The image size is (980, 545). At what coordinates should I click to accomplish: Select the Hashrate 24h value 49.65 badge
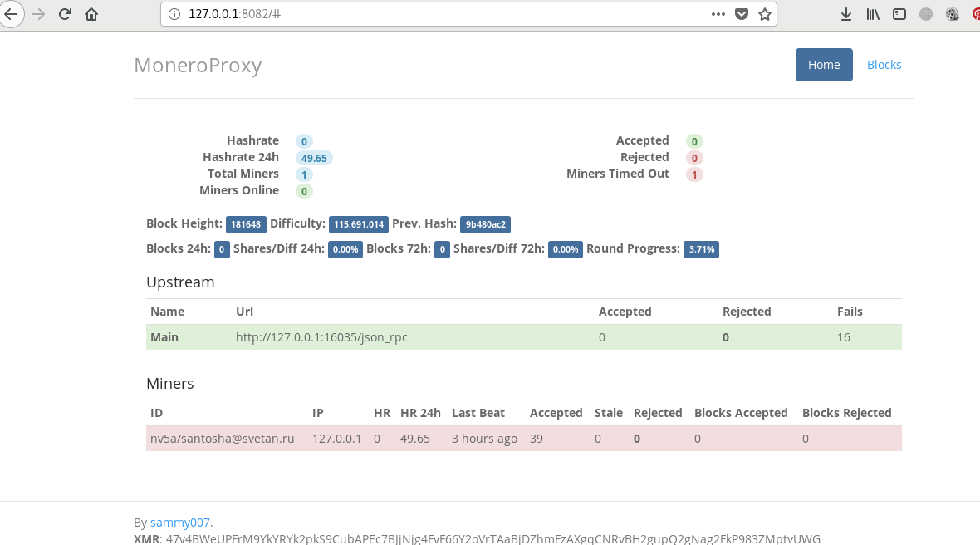(314, 158)
